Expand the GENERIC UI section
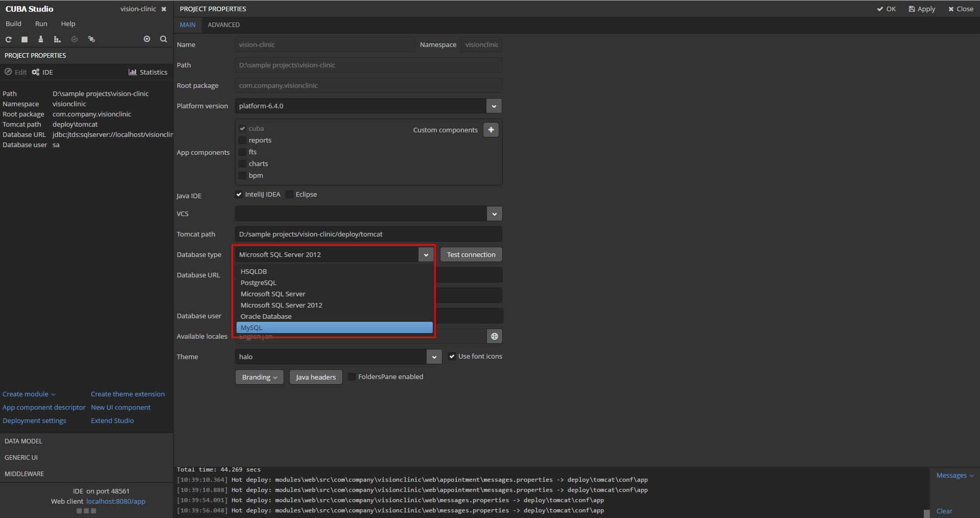The height and width of the screenshot is (518, 980). [87, 458]
